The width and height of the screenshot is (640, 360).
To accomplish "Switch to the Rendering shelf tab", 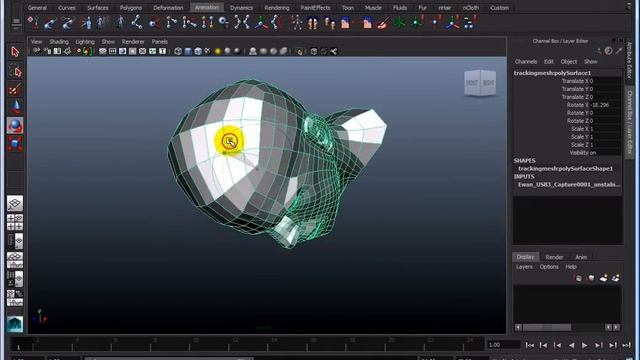I will 277,8.
